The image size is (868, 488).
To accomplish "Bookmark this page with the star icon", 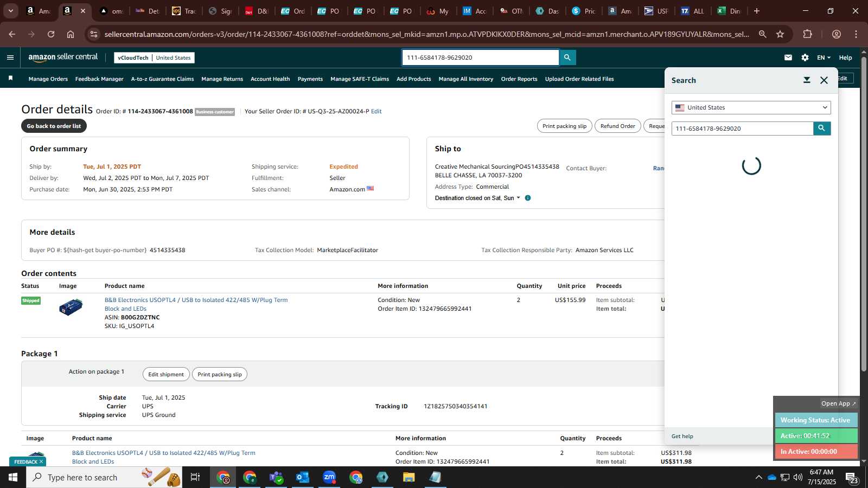I will pos(780,34).
